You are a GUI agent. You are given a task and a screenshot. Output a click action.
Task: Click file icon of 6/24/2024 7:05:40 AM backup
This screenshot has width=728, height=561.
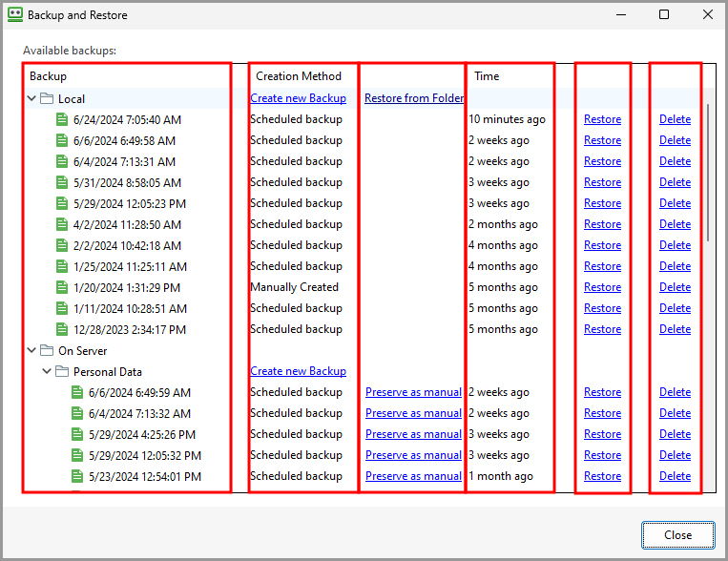[x=62, y=120]
